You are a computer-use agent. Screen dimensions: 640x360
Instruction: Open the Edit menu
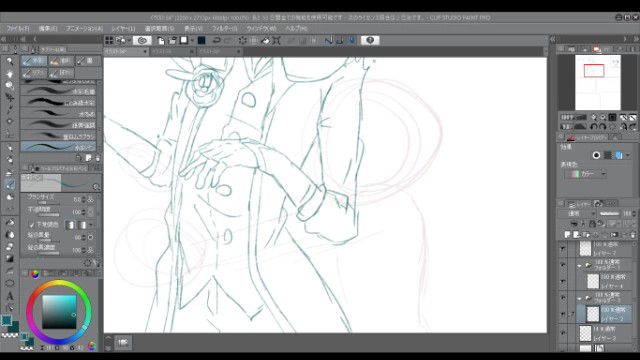pos(48,29)
